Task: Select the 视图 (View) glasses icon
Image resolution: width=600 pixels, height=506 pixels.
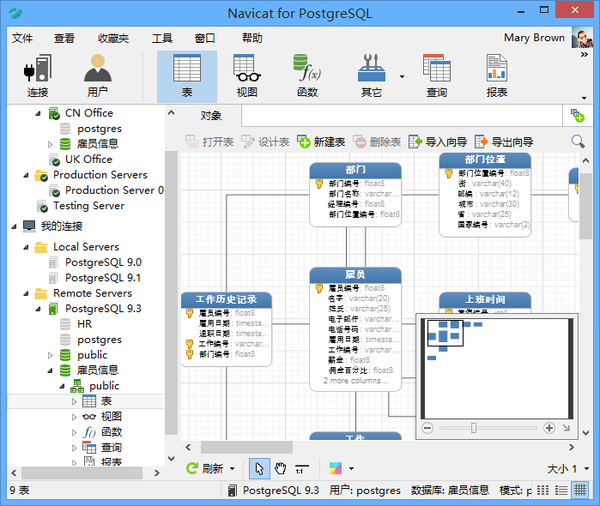Action: 246,76
